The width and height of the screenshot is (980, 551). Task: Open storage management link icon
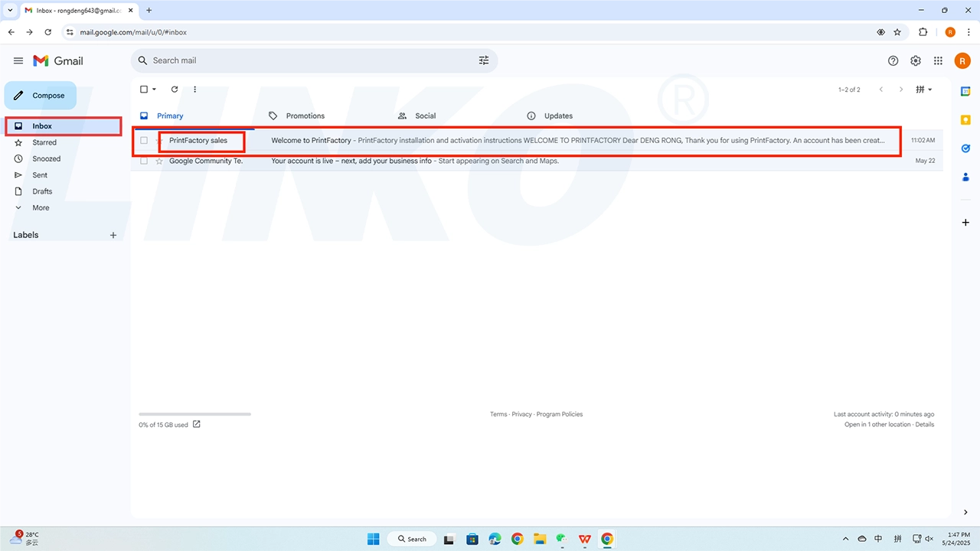(197, 424)
